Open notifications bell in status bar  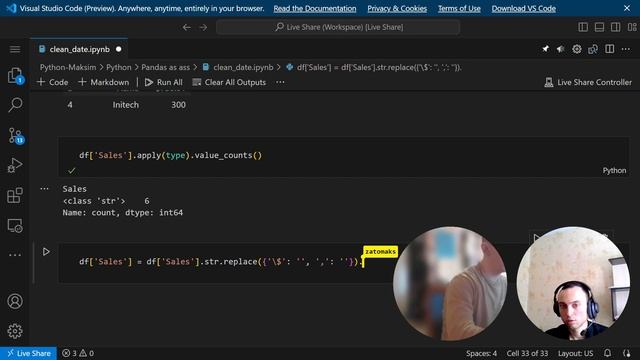(607, 353)
